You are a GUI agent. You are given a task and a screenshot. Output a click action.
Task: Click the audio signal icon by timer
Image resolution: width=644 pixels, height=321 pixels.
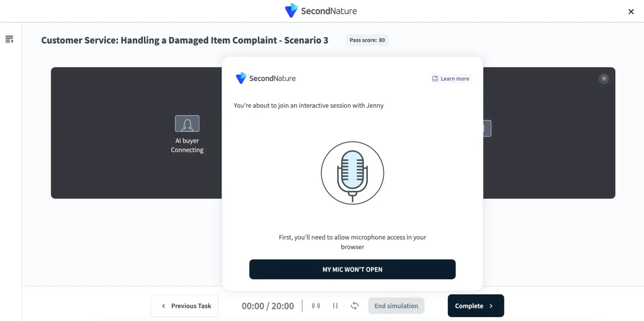[x=316, y=306]
